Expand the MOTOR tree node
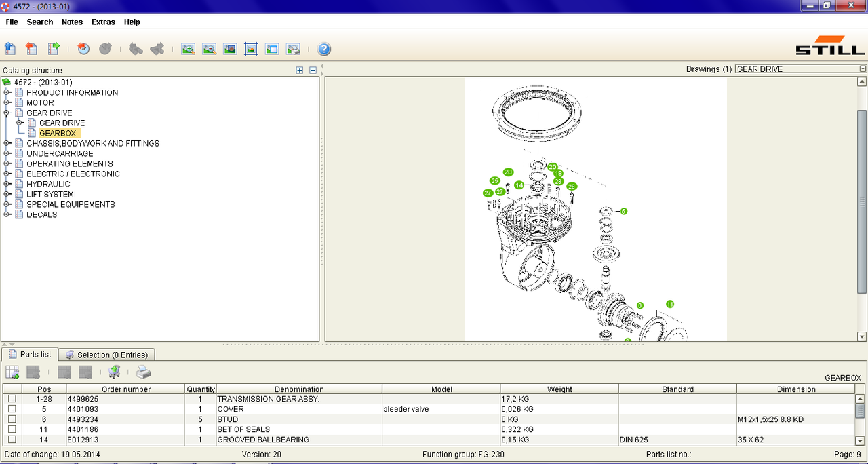 7,102
